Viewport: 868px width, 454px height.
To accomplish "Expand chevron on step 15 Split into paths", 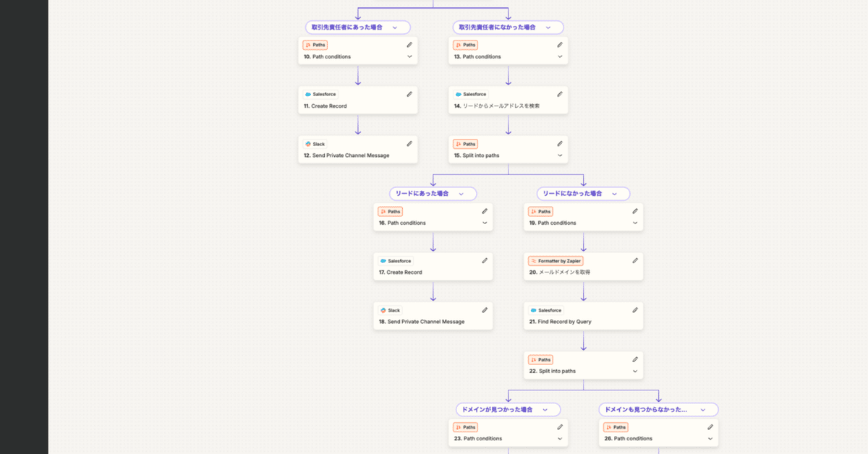I will (x=560, y=155).
